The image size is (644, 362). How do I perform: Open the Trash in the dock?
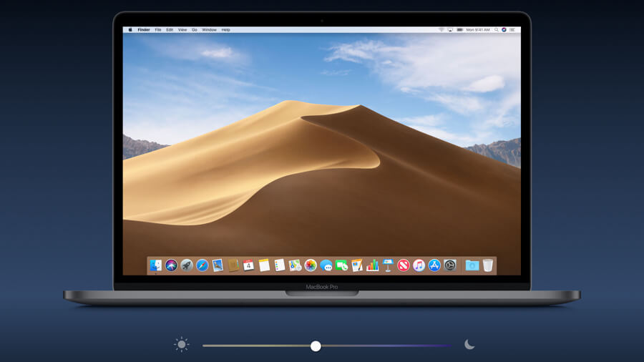488,265
